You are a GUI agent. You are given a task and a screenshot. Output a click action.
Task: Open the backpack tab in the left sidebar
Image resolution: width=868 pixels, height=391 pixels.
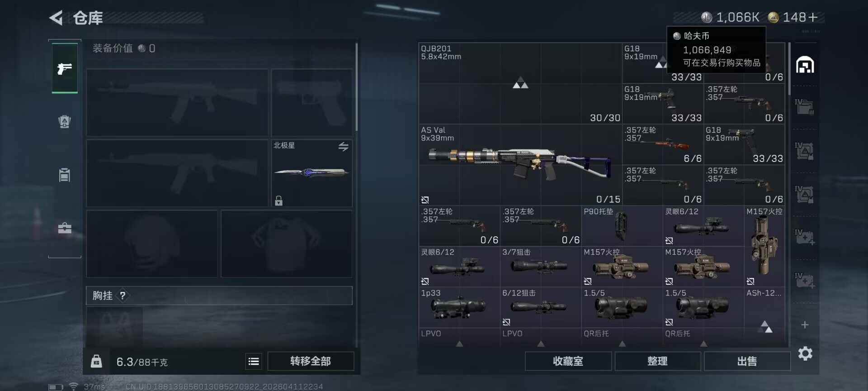click(x=65, y=121)
